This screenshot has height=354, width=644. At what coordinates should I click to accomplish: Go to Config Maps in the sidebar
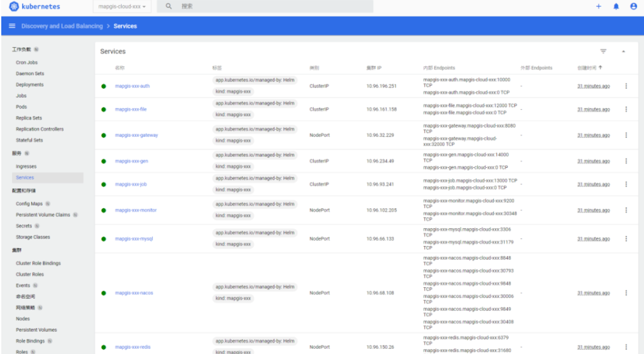click(x=29, y=204)
